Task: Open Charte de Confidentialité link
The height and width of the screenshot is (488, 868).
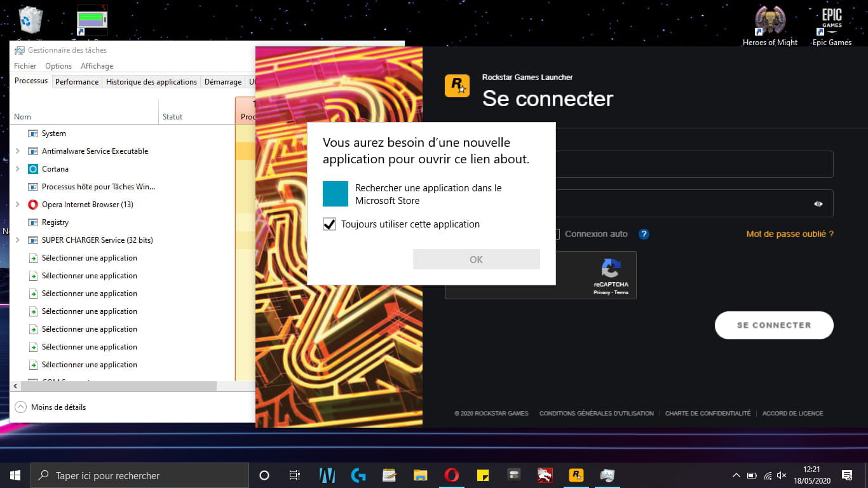Action: coord(708,414)
